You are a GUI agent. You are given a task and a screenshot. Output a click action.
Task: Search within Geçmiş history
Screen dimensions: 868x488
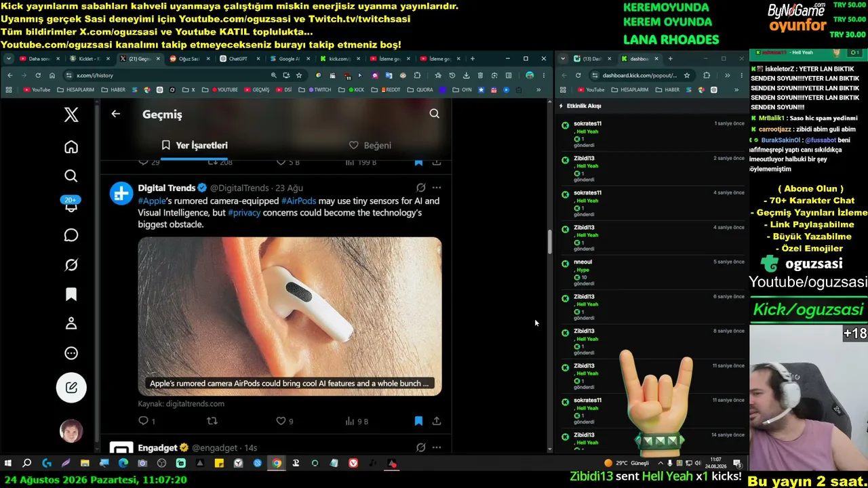coord(435,114)
